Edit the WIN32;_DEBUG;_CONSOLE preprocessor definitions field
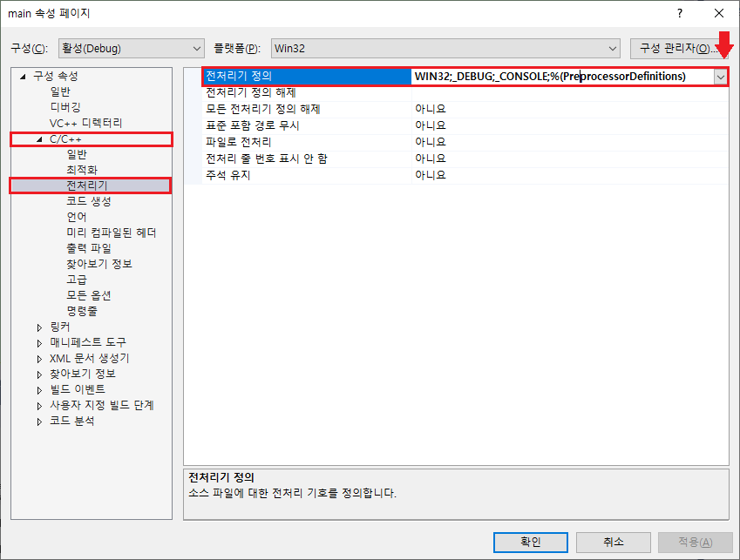 tap(561, 77)
